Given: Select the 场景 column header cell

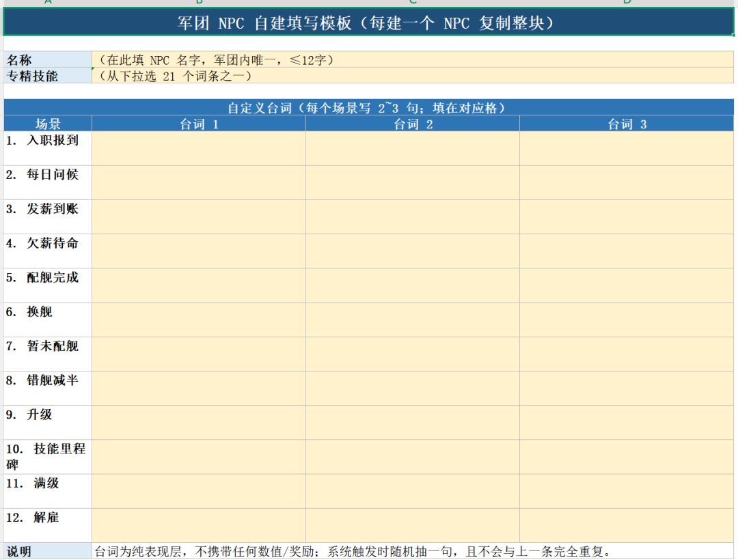Looking at the screenshot, I should click(x=48, y=124).
